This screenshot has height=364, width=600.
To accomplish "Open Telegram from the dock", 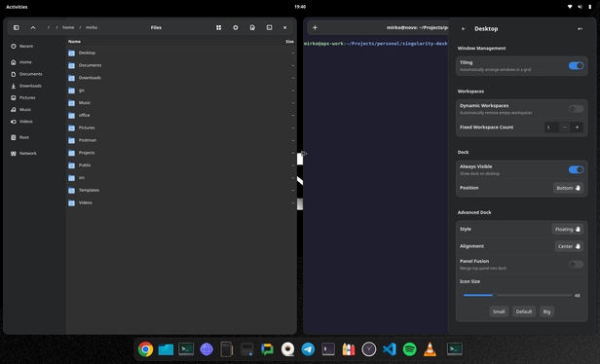I will (308, 349).
